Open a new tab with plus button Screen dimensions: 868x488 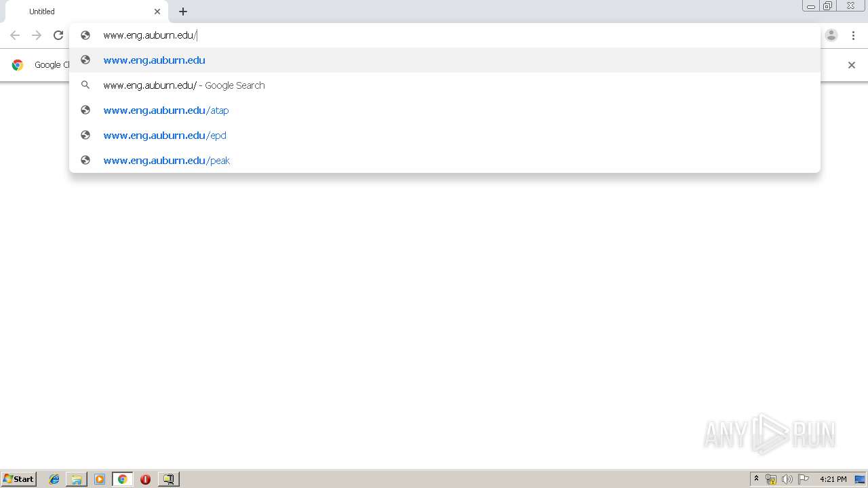click(x=183, y=12)
